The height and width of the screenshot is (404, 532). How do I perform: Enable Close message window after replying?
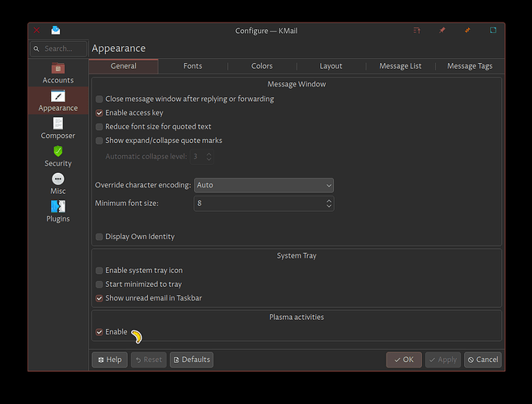pos(99,99)
